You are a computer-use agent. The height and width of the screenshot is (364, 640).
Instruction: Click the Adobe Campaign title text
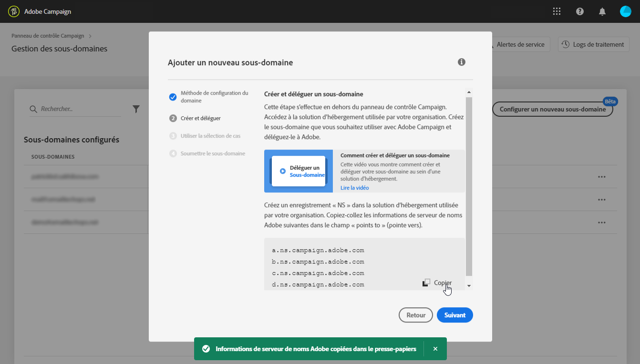[48, 11]
